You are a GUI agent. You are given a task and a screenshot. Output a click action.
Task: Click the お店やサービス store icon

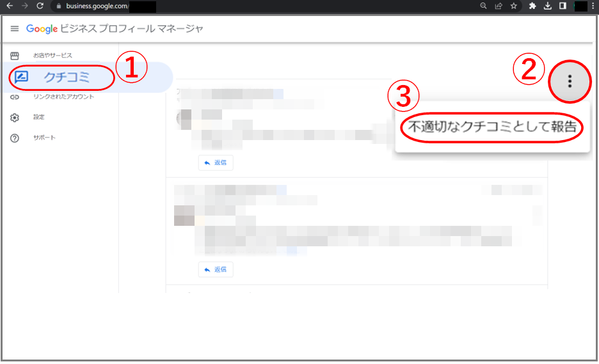click(15, 56)
